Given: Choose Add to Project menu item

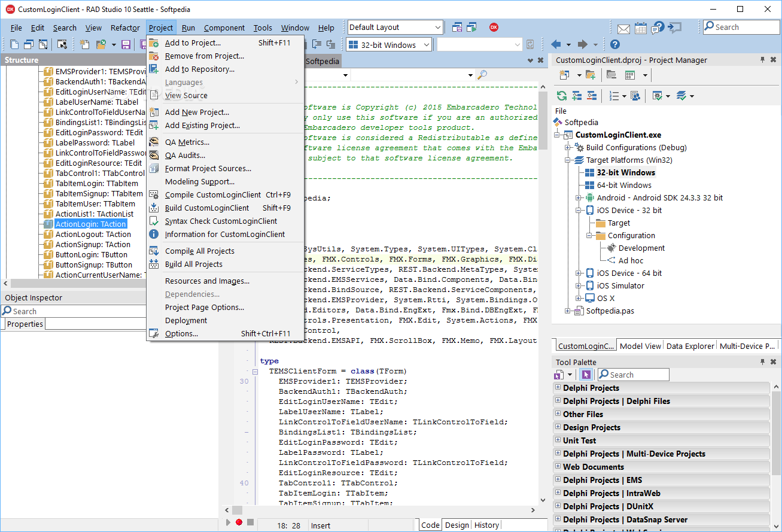Looking at the screenshot, I should click(226, 42).
